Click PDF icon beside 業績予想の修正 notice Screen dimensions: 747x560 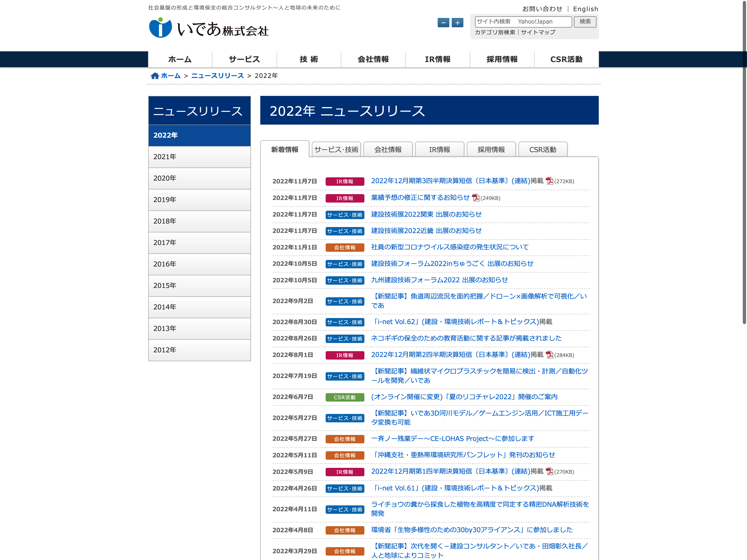pos(476,198)
